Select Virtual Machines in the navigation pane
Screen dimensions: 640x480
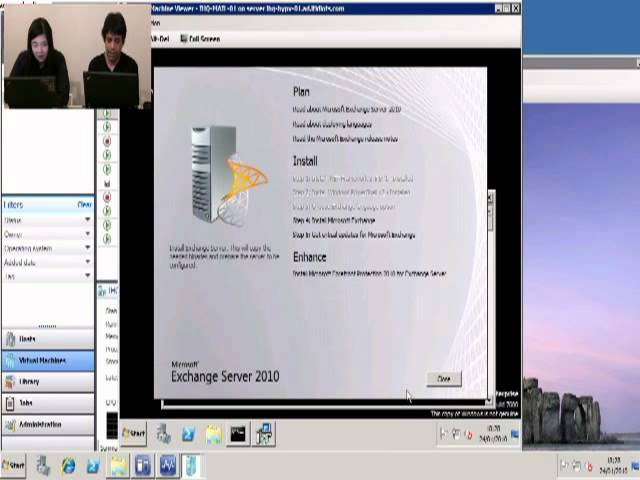coord(48,360)
